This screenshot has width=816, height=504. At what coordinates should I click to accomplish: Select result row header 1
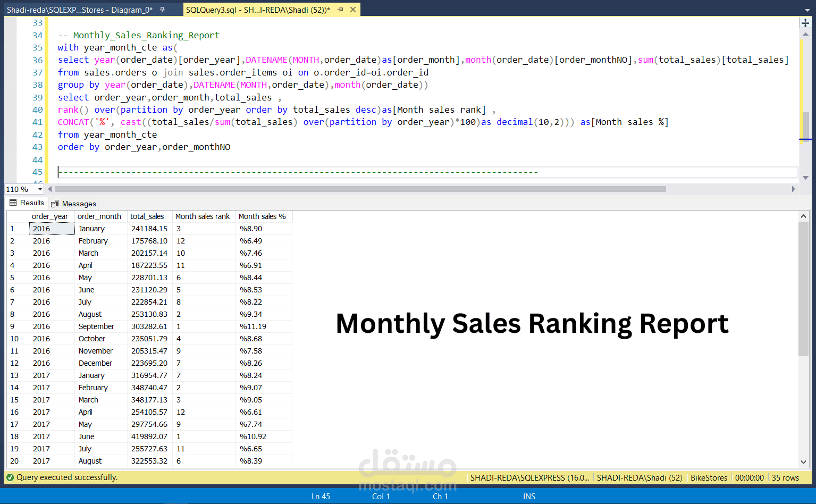click(x=18, y=229)
